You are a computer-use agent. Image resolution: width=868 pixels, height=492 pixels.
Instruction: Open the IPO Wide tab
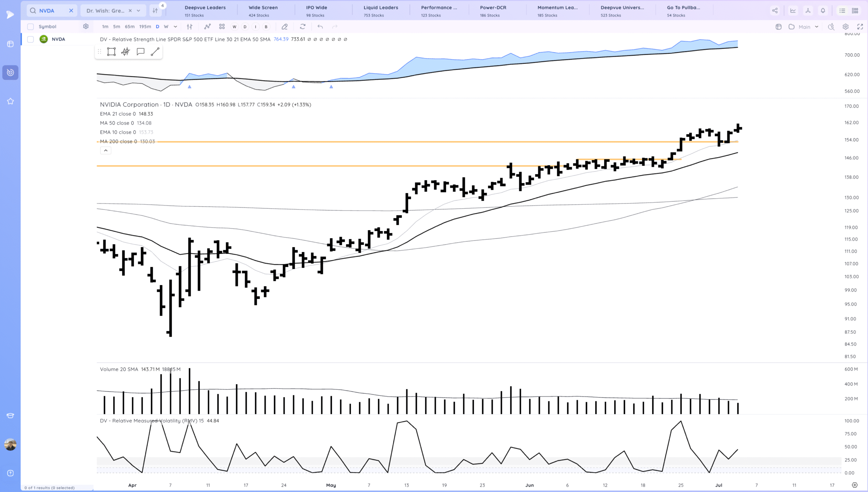[316, 11]
